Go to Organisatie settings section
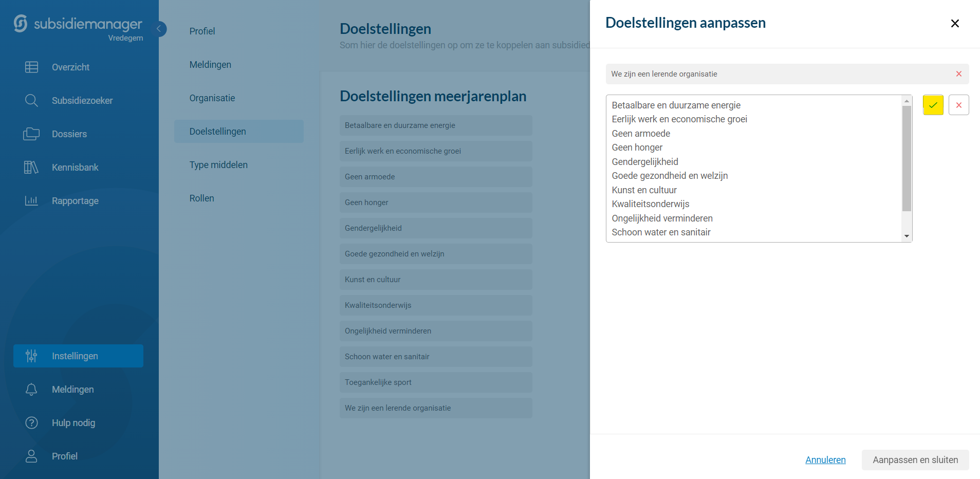 click(212, 98)
